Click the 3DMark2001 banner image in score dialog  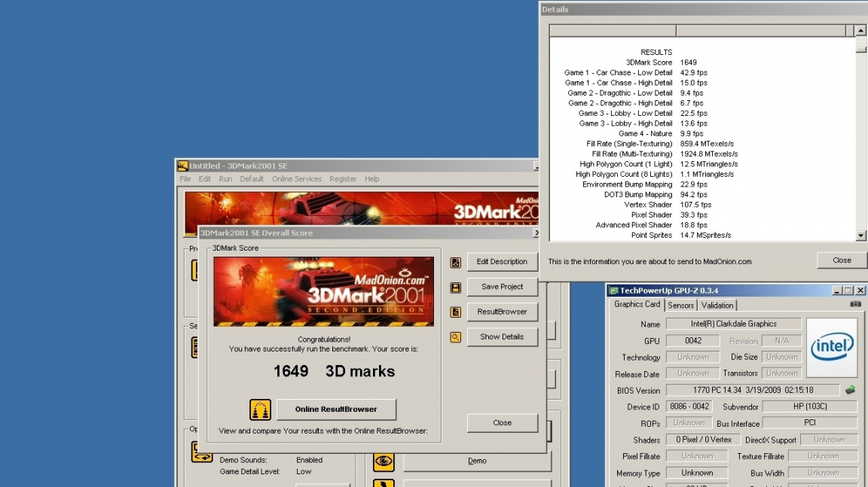[324, 291]
